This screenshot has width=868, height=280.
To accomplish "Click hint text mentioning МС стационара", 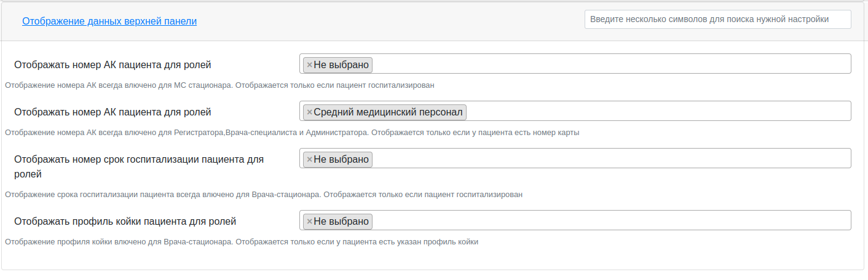I will pyautogui.click(x=219, y=85).
